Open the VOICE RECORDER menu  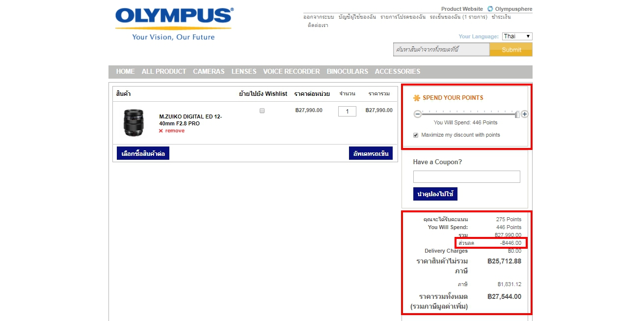pos(292,71)
